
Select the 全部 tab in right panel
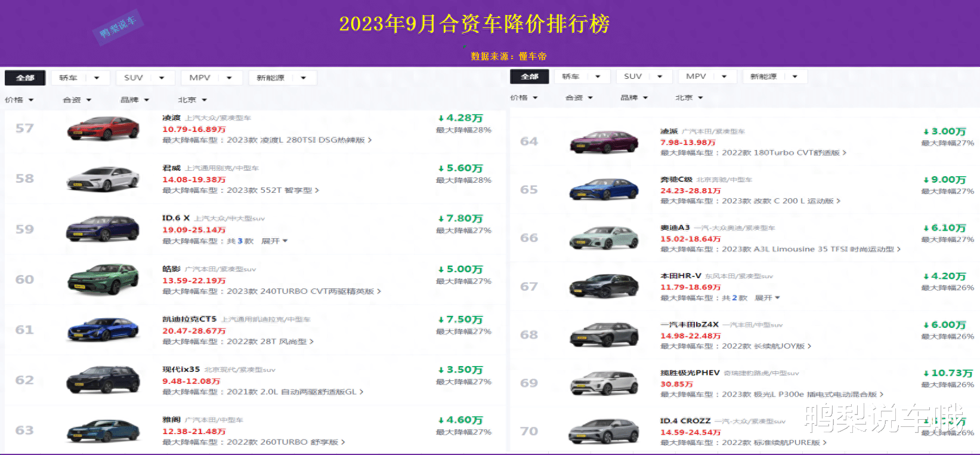(x=530, y=76)
